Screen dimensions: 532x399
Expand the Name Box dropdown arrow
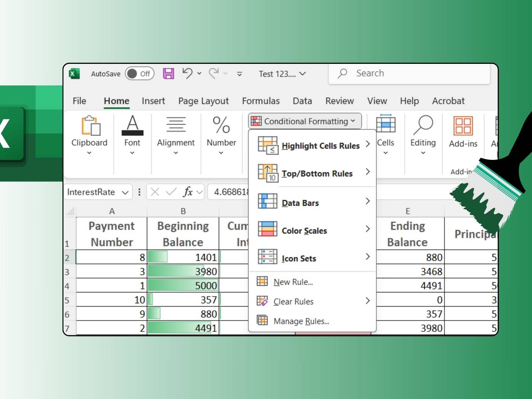click(x=125, y=192)
